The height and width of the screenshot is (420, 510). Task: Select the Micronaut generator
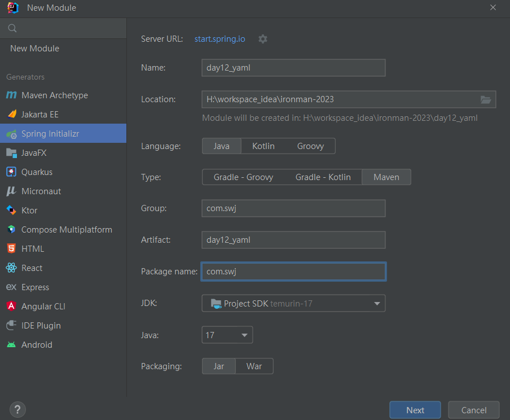[41, 191]
